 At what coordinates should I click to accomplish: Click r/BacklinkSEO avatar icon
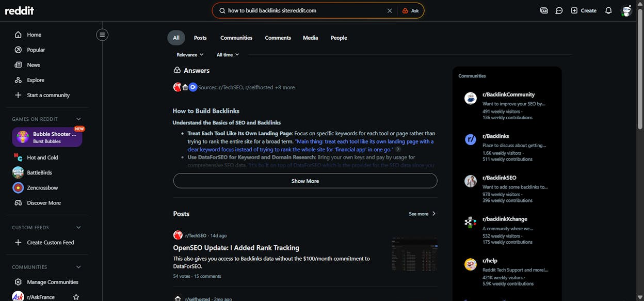pos(470,181)
